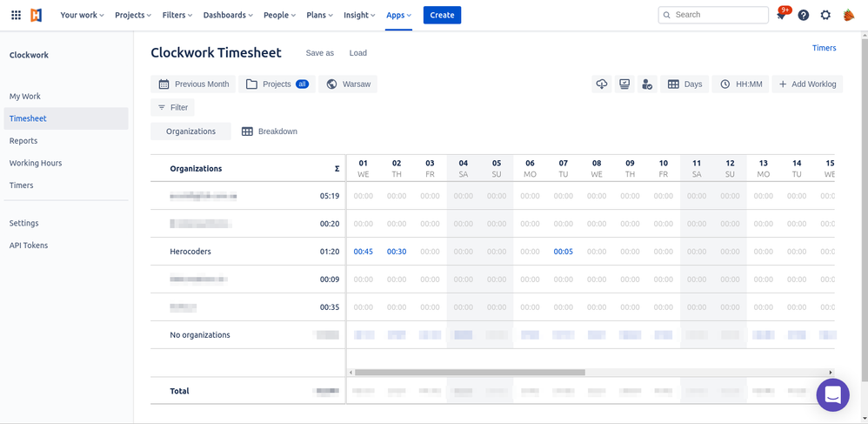
Task: Open the Timers link at top right
Action: point(824,48)
